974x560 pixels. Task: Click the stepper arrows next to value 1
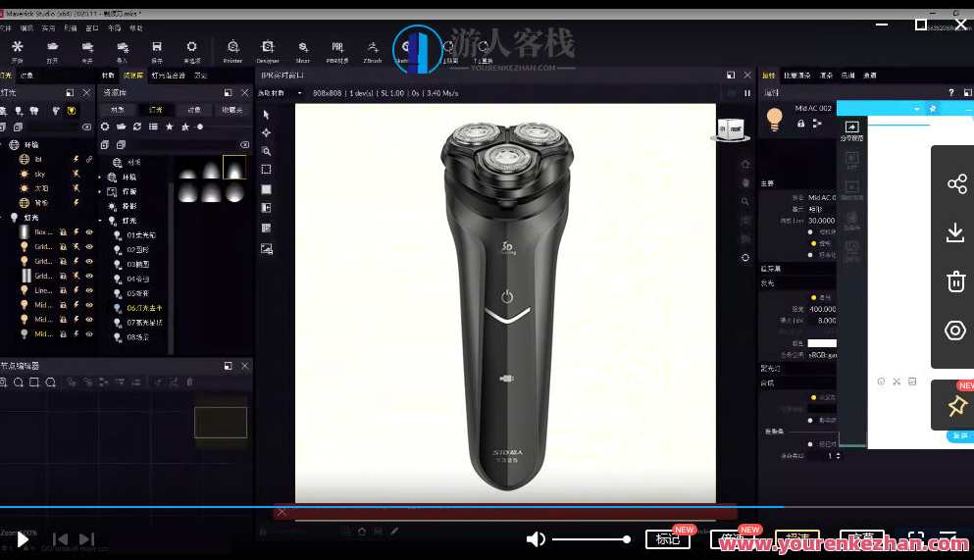[838, 456]
